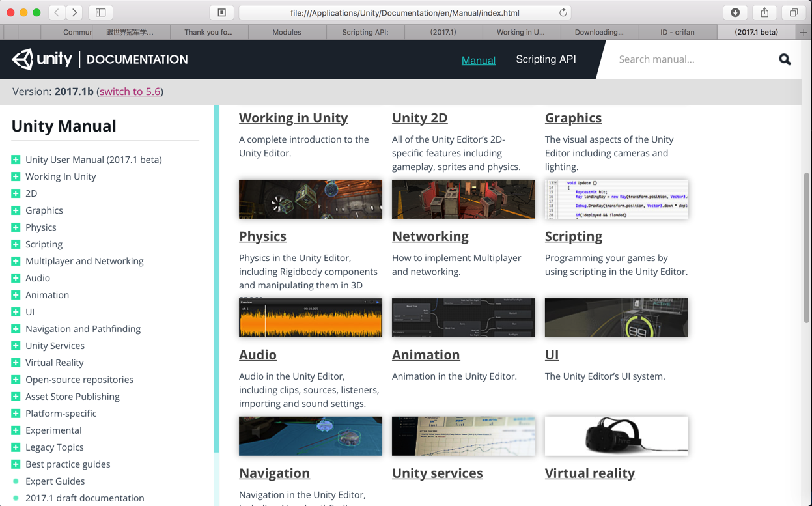Click the Reader view icon beside address bar

222,12
